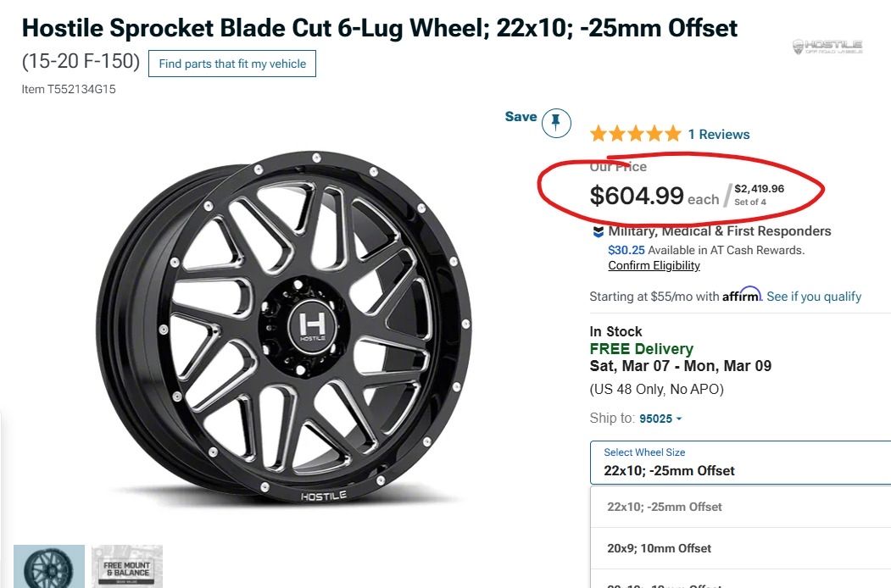
Task: Click the $30.25 AT Cash Rewards link
Action: pyautogui.click(x=625, y=249)
